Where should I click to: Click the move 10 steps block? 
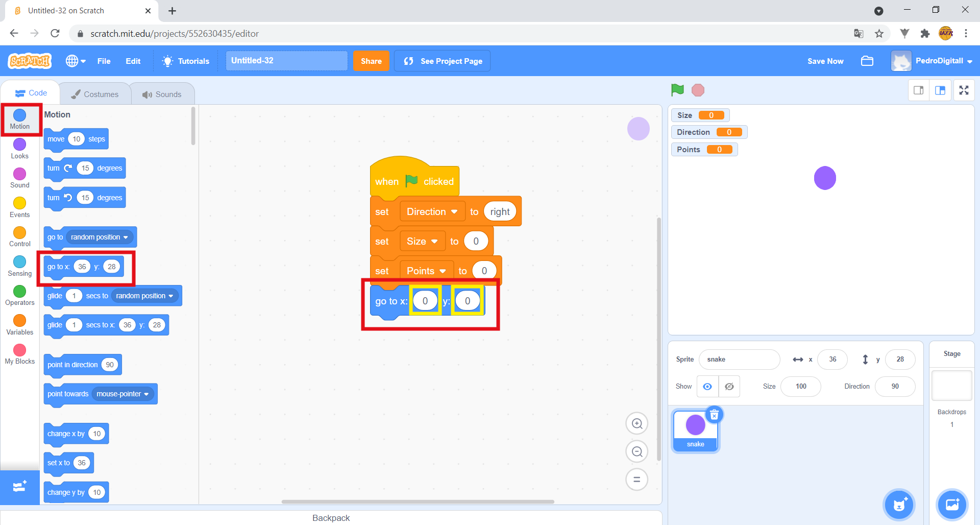point(76,139)
